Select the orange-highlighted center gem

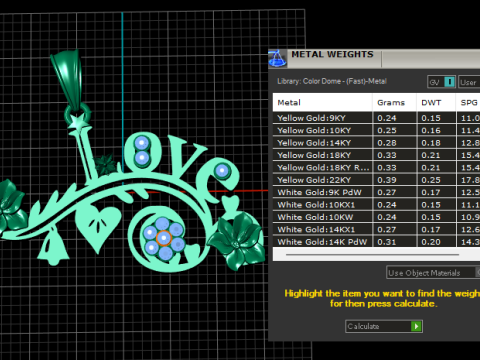(x=164, y=238)
